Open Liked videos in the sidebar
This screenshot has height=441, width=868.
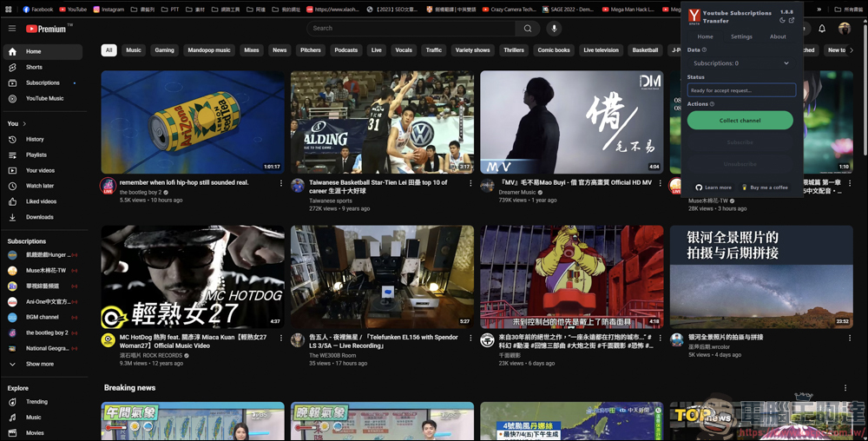click(x=43, y=201)
